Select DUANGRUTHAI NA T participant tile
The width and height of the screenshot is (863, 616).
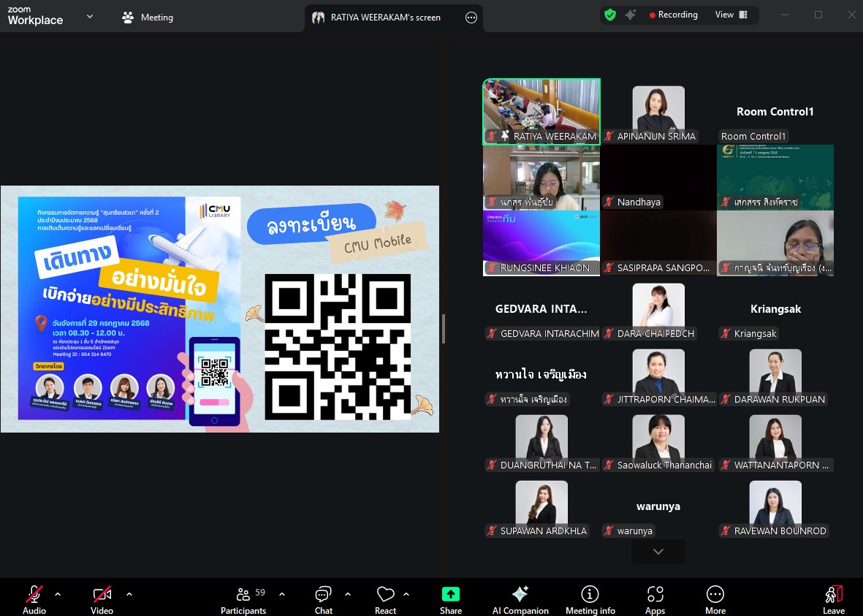click(x=541, y=441)
